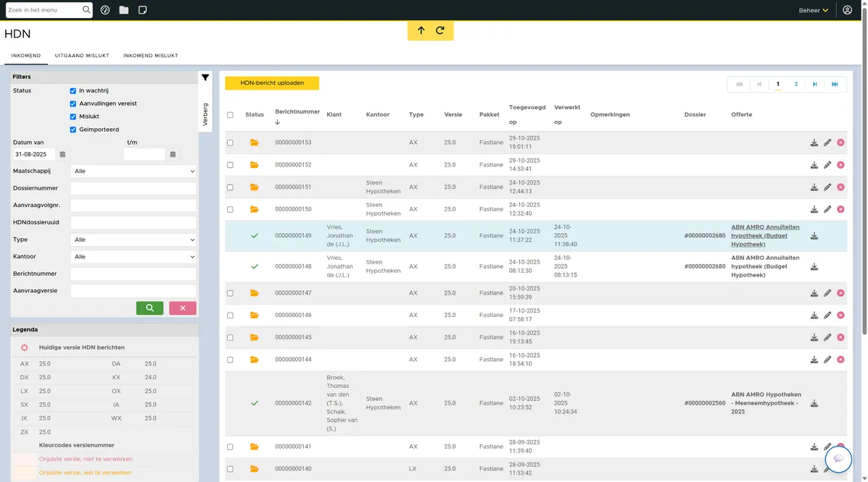Switch to the Inkomend tab
868x482 pixels.
pyautogui.click(x=26, y=56)
